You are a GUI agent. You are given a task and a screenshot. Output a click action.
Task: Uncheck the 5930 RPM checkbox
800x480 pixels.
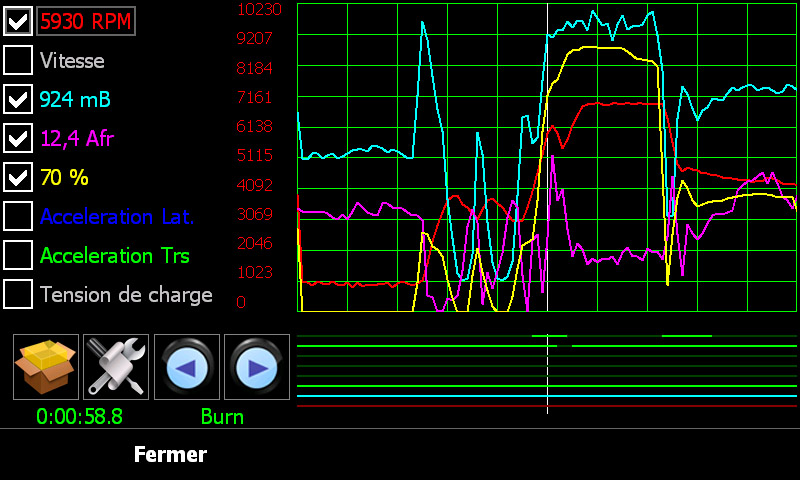18,21
